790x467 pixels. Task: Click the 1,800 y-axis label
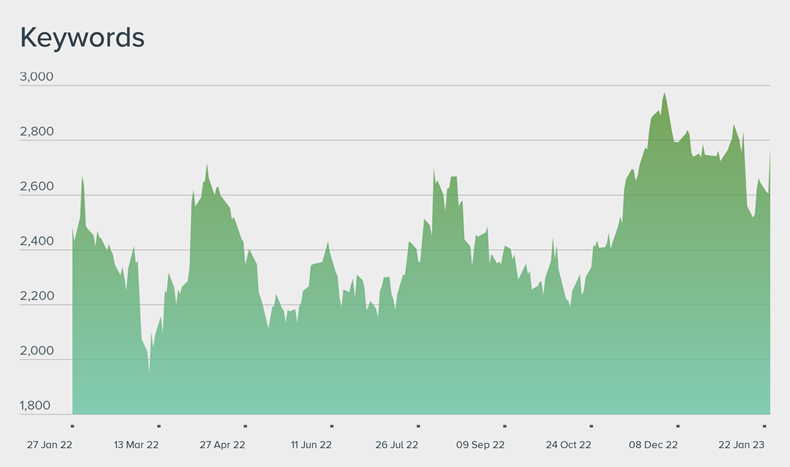click(x=37, y=406)
